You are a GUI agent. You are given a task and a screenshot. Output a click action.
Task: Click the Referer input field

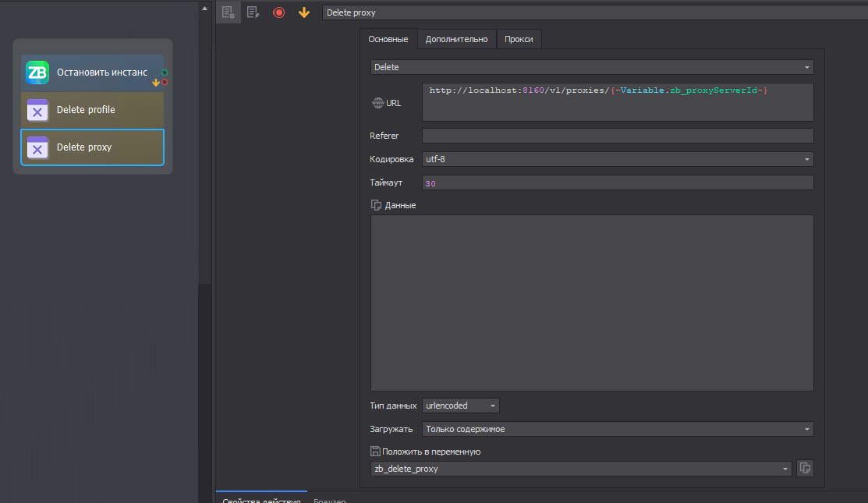[617, 136]
